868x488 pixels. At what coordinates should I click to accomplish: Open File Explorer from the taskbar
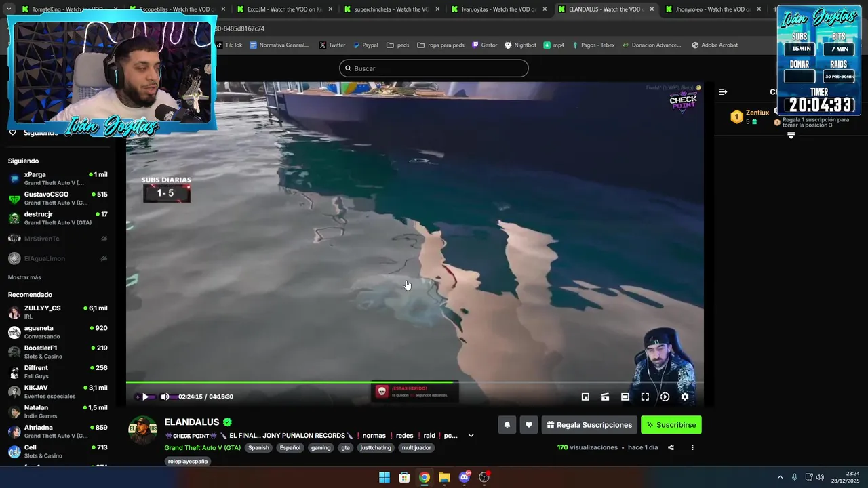tap(444, 477)
